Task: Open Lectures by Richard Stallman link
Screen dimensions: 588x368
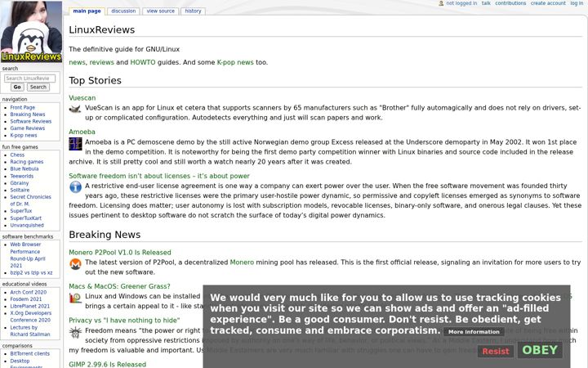Action: click(x=30, y=331)
